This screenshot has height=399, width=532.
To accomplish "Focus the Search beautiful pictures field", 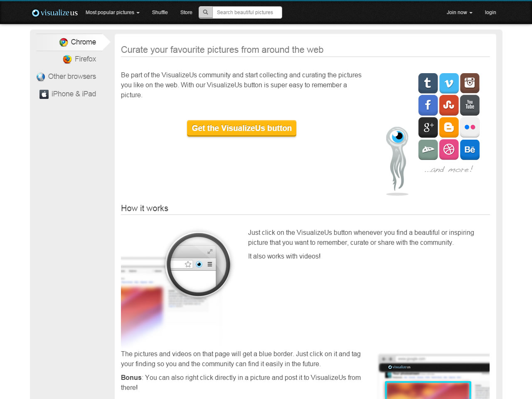I will 247,12.
